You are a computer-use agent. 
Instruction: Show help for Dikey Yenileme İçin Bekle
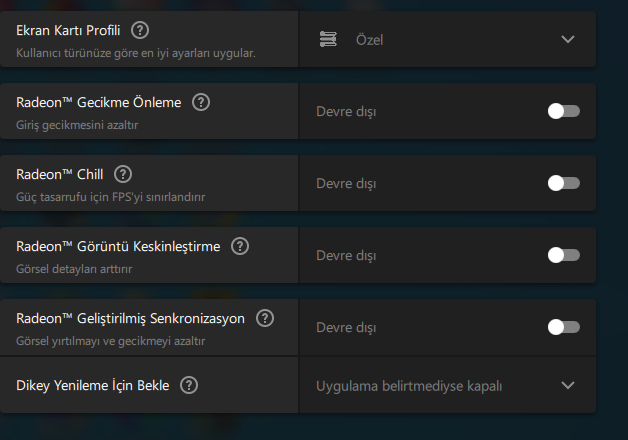[189, 385]
